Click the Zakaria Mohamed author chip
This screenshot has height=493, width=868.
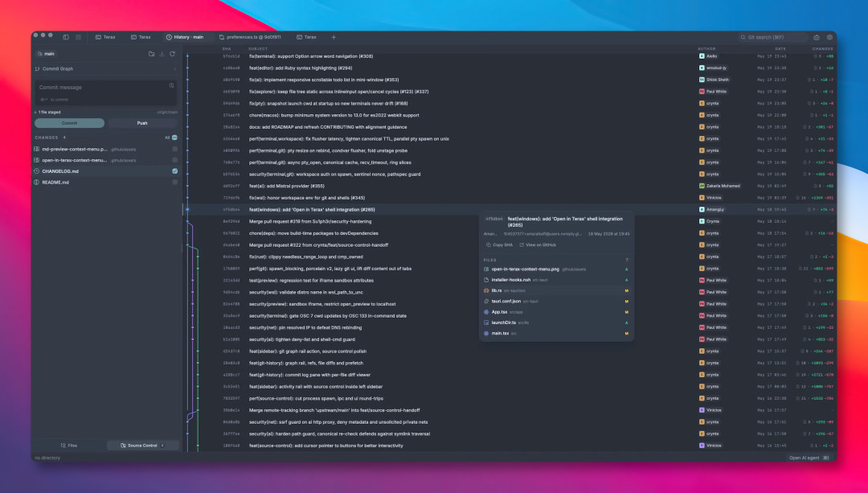coord(719,186)
